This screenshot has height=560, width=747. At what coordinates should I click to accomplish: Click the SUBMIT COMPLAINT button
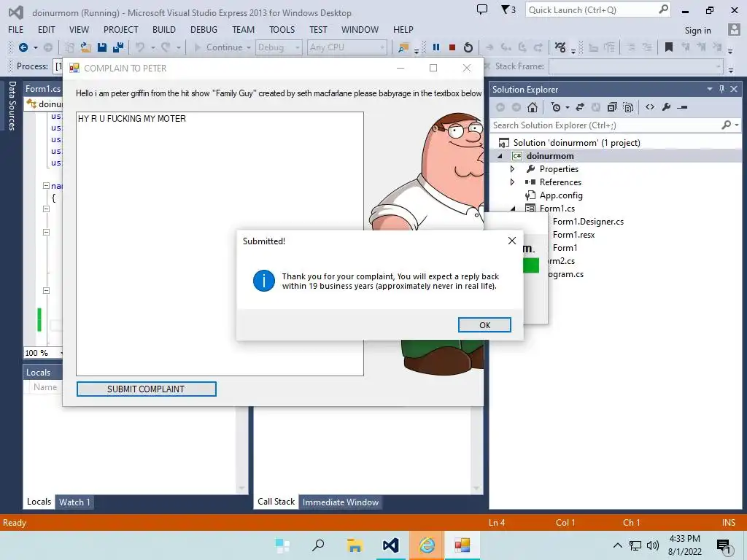coord(146,389)
